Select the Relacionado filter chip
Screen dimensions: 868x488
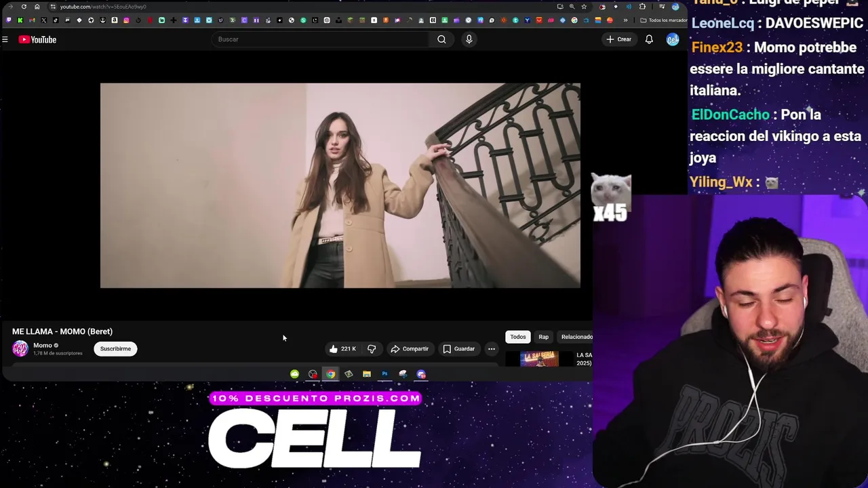[576, 337]
